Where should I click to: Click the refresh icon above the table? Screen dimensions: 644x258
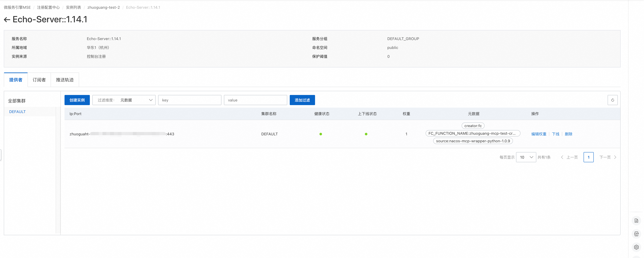tap(613, 100)
